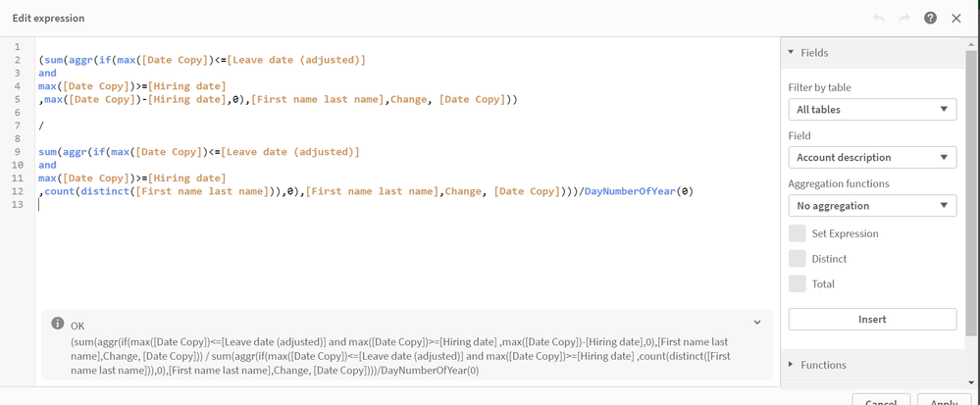
Task: Click the info icon beside OK
Action: point(58,324)
